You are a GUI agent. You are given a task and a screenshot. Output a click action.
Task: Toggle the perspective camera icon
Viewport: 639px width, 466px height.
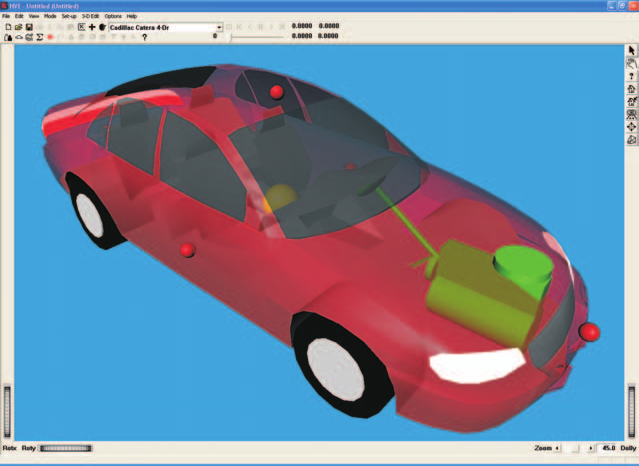[x=631, y=140]
